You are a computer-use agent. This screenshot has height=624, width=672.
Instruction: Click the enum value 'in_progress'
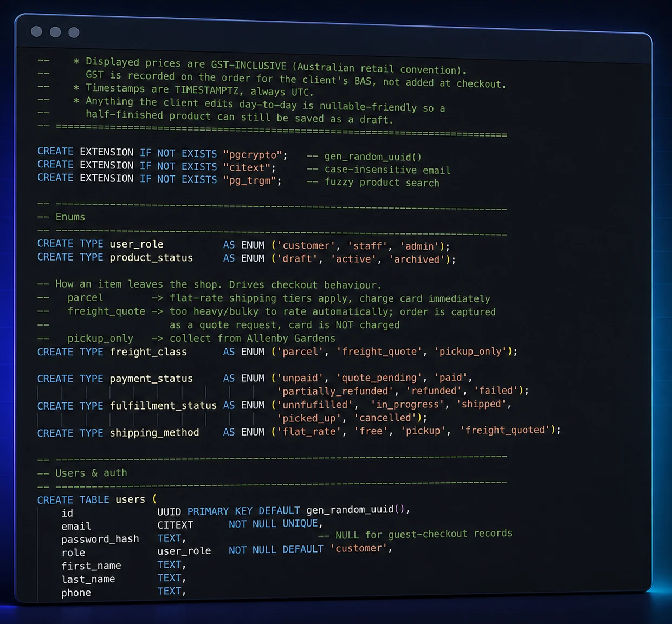point(408,404)
